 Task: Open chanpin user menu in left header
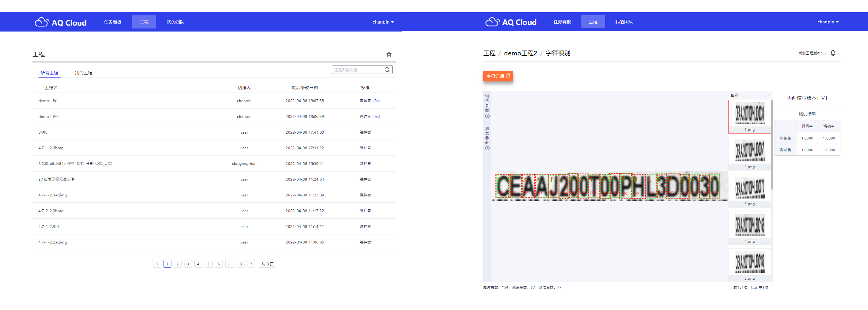(x=383, y=22)
